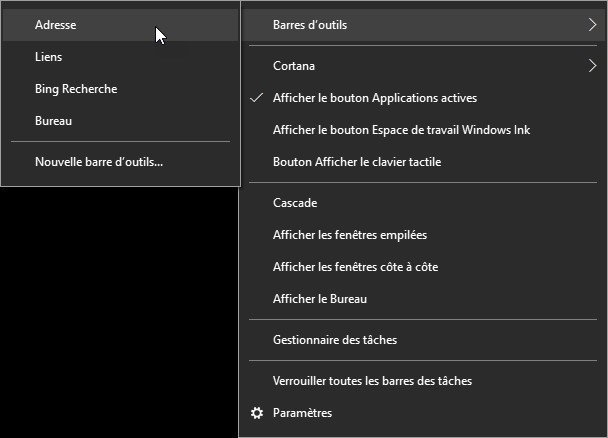The image size is (608, 438).
Task: Click the Barres d'outils menu label
Action: pos(310,24)
